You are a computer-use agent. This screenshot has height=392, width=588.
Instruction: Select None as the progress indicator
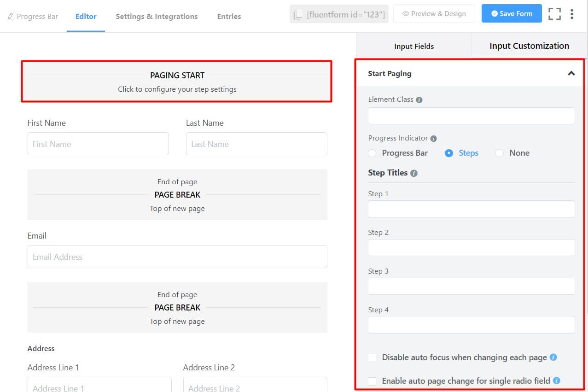[500, 153]
